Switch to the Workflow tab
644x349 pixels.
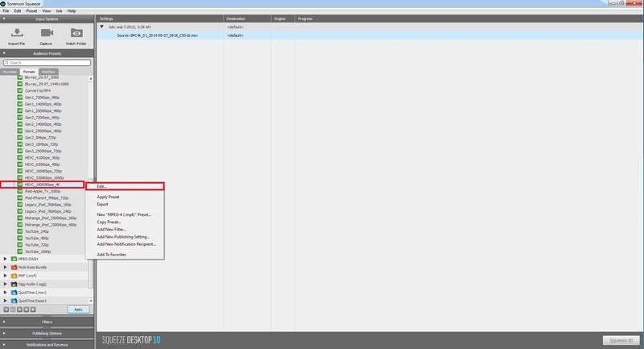point(48,72)
